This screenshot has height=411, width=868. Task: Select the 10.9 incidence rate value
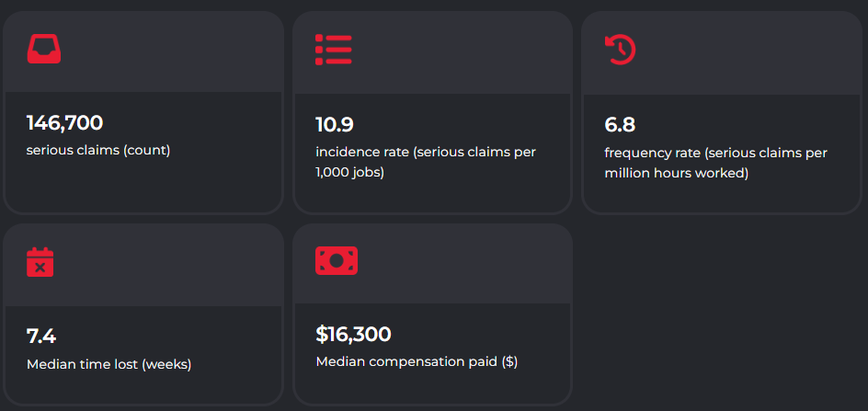334,125
